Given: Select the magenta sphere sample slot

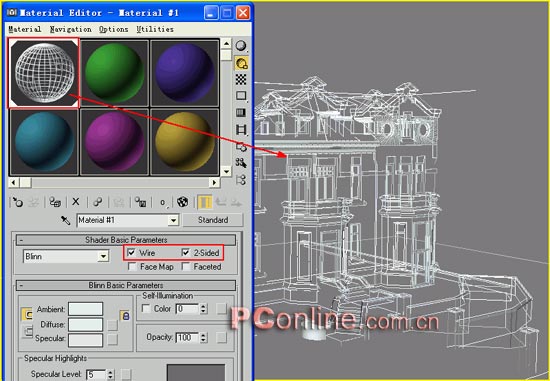Looking at the screenshot, I should 115,142.
